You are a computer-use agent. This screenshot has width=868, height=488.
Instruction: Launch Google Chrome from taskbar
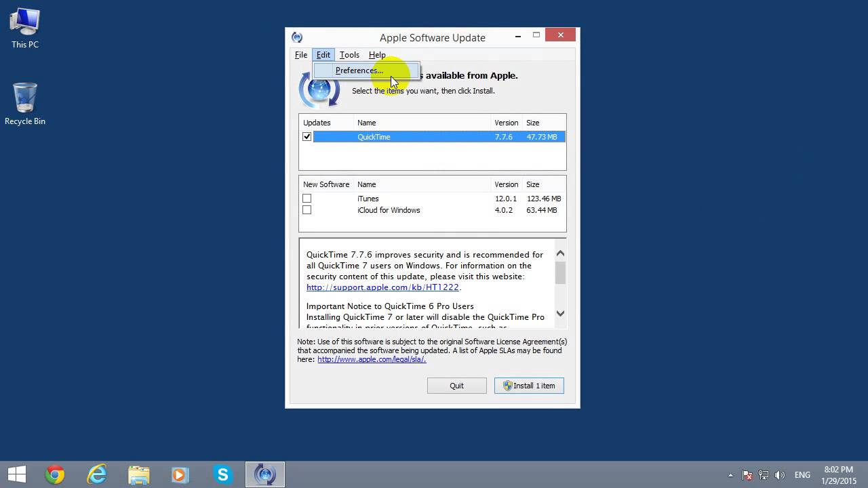point(55,474)
